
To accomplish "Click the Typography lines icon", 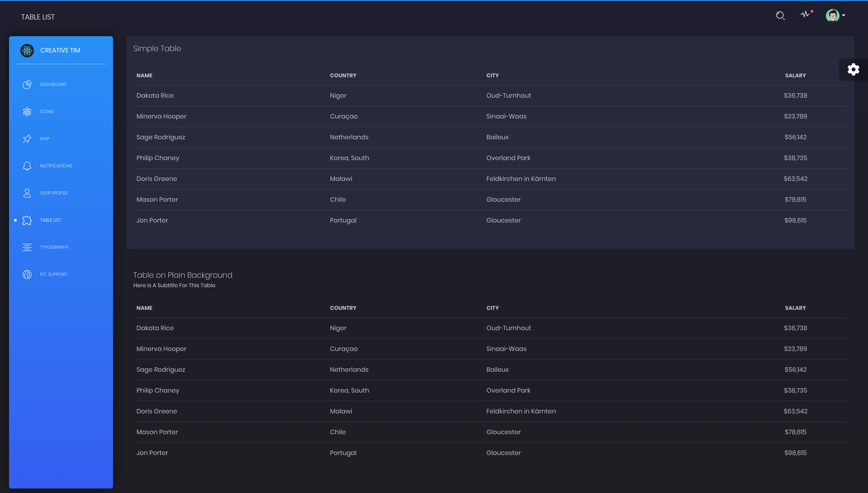I will pos(27,247).
